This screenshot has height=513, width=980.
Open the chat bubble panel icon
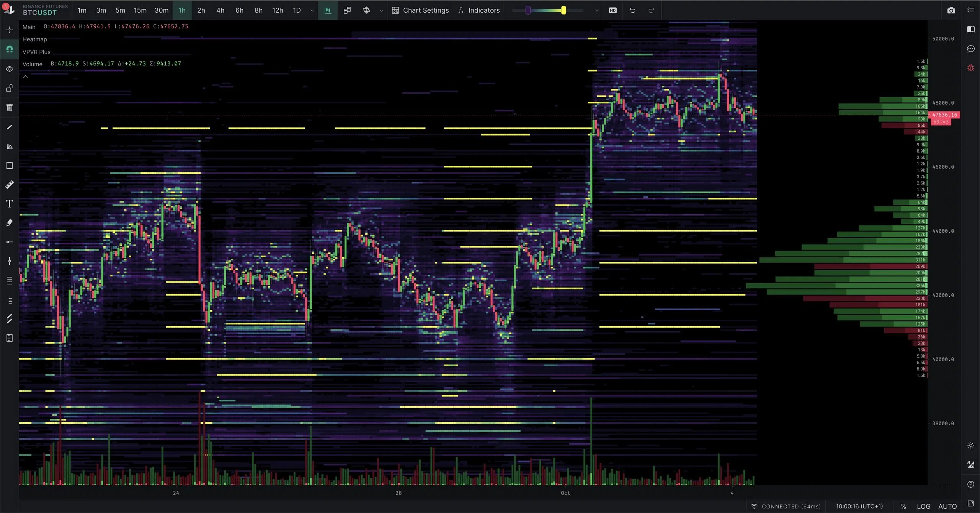[970, 49]
